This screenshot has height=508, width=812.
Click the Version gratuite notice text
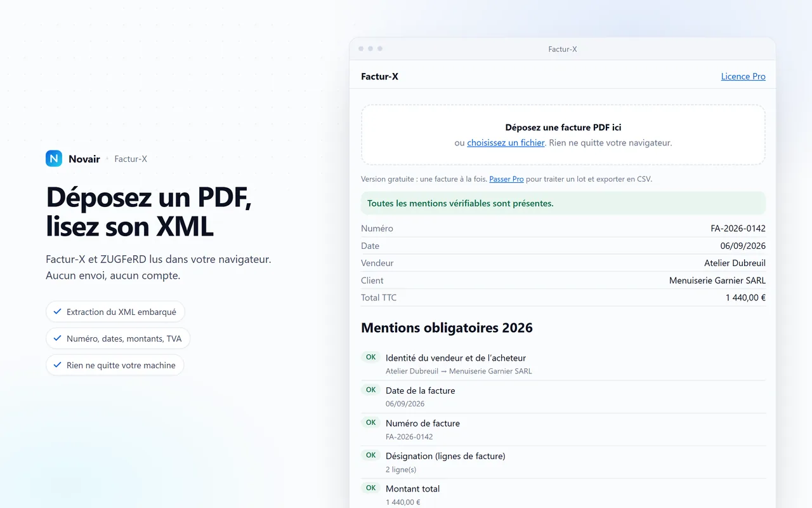(506, 179)
